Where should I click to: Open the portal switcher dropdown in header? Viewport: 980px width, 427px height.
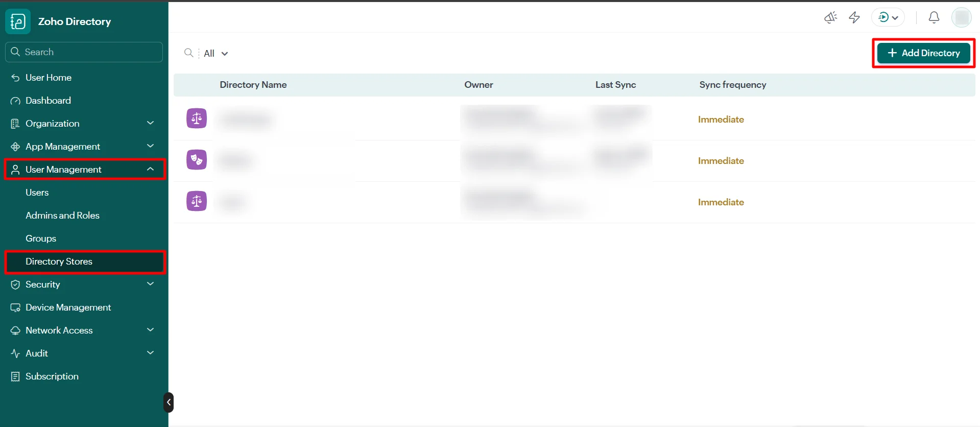point(888,17)
